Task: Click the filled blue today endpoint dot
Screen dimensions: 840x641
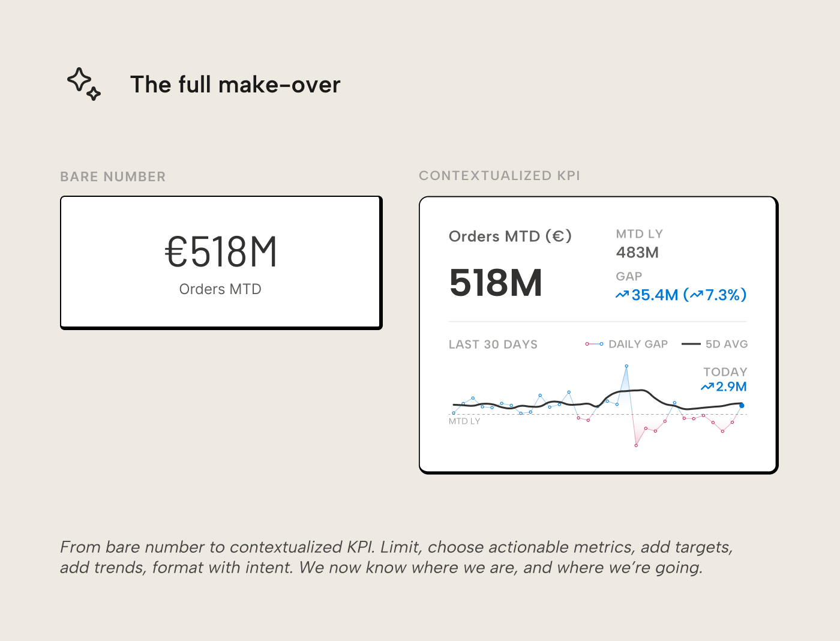Action: (x=742, y=406)
